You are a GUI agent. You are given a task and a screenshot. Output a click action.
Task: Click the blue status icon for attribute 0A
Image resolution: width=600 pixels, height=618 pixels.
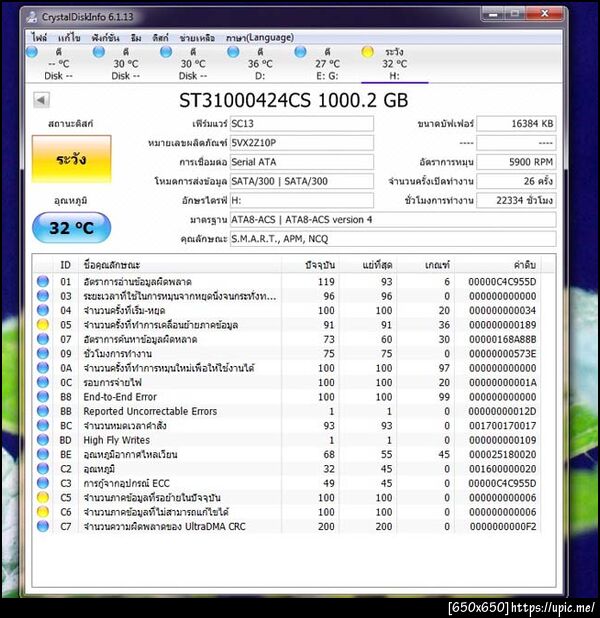coord(43,368)
